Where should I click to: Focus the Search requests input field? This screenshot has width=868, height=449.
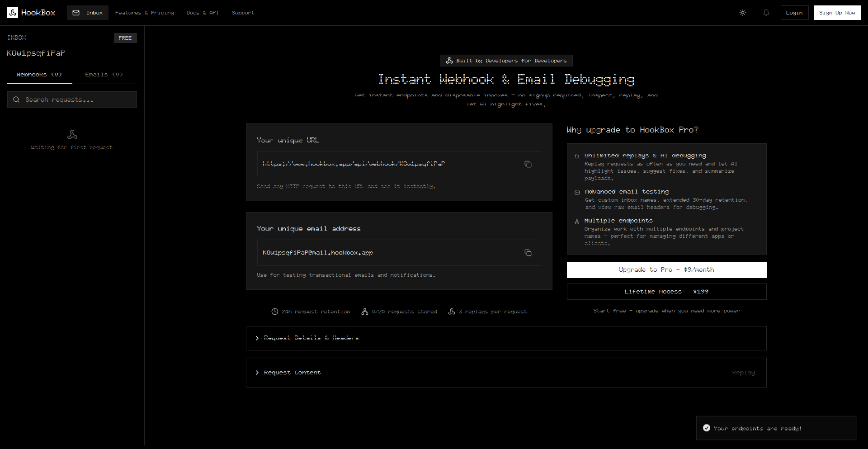tap(72, 99)
